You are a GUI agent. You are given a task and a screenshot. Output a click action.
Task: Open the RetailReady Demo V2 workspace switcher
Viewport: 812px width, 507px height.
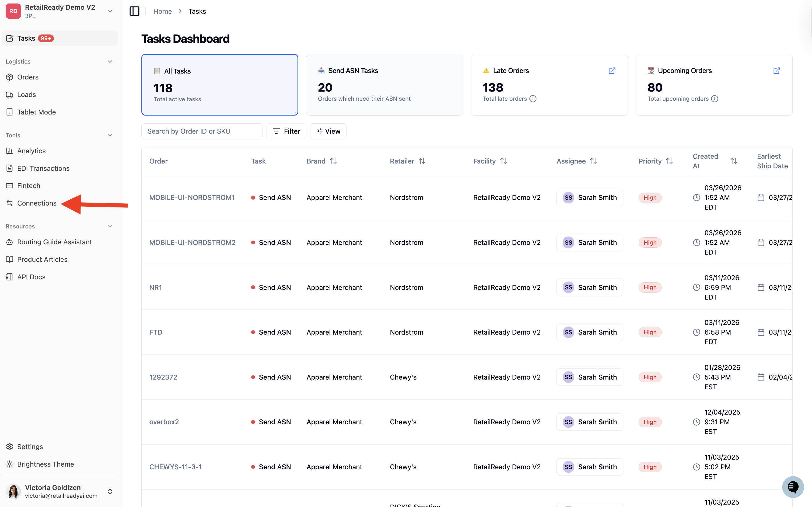pos(60,11)
